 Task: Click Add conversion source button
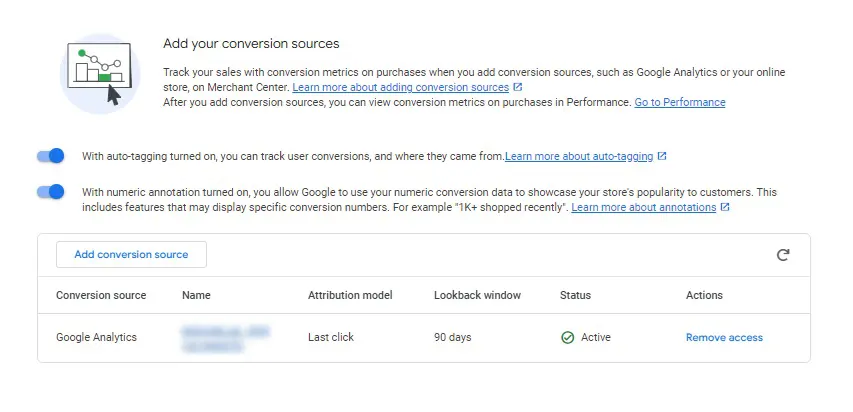131,254
